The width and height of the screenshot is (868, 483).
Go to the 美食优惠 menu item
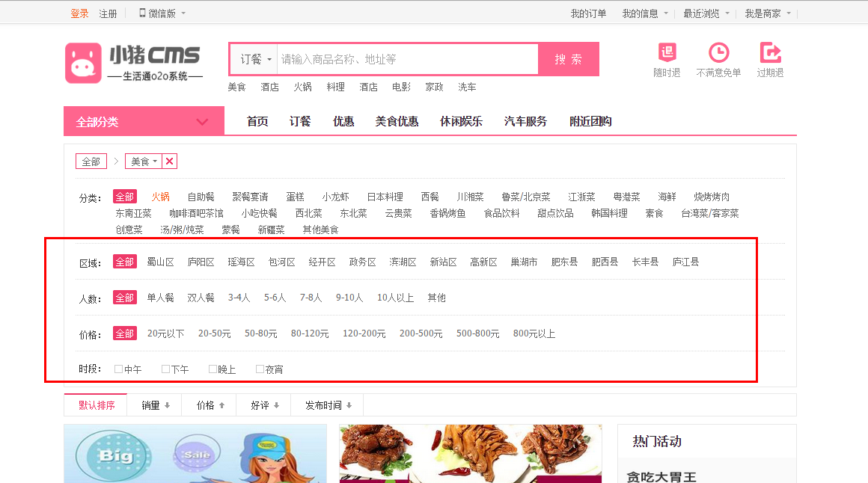pos(396,121)
